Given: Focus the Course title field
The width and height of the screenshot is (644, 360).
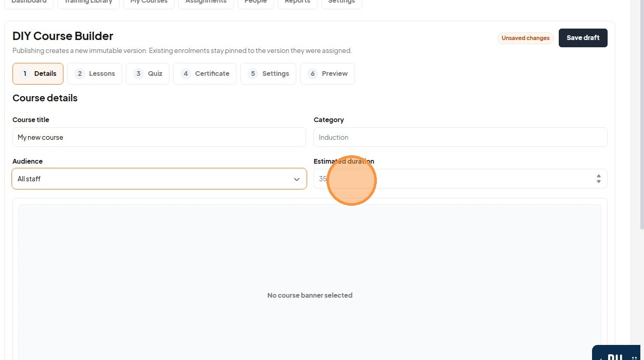Looking at the screenshot, I should 159,137.
